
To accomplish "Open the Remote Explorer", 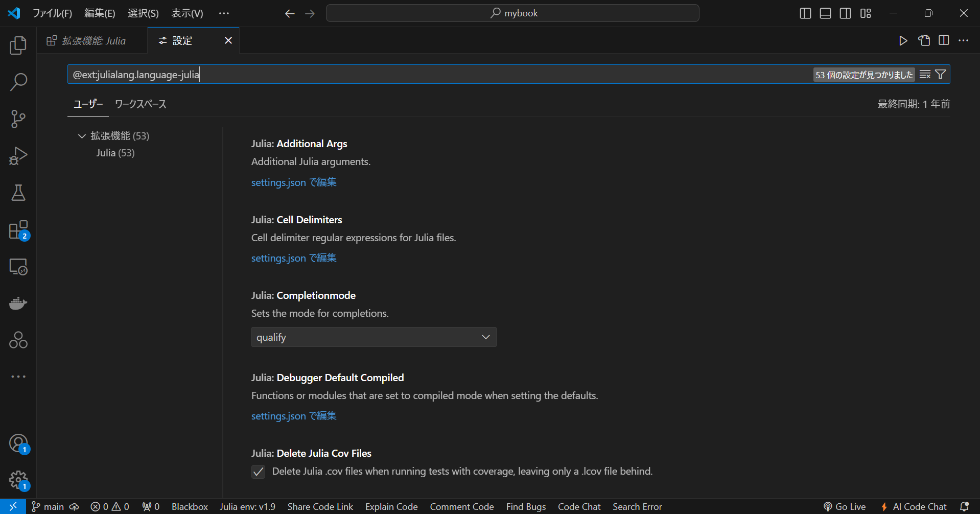I will (18, 266).
